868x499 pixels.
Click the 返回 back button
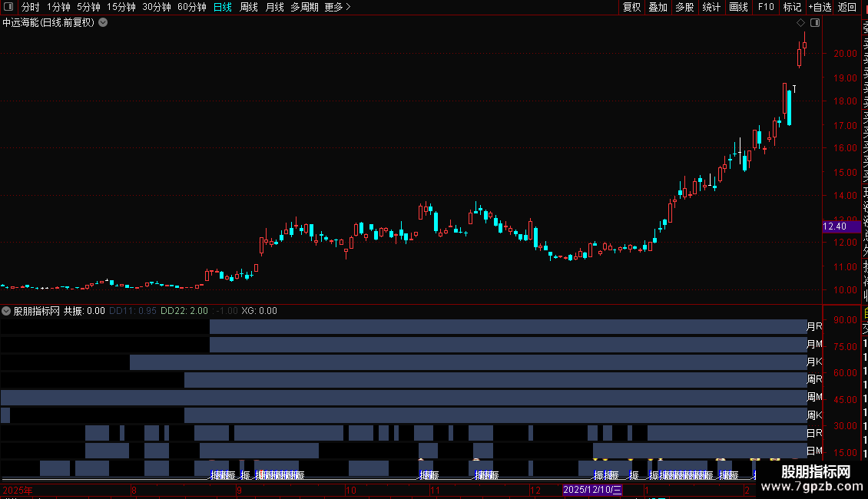coord(847,7)
